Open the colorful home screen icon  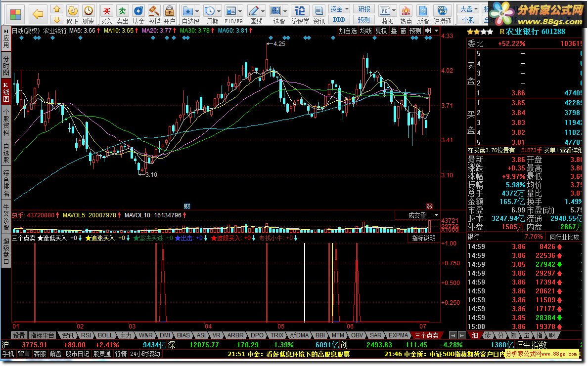[x=15, y=14]
